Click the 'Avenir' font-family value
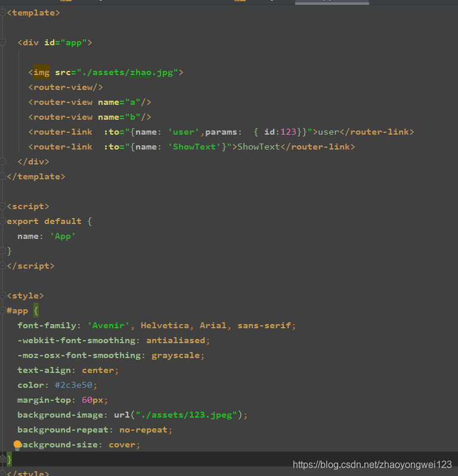 coord(109,326)
